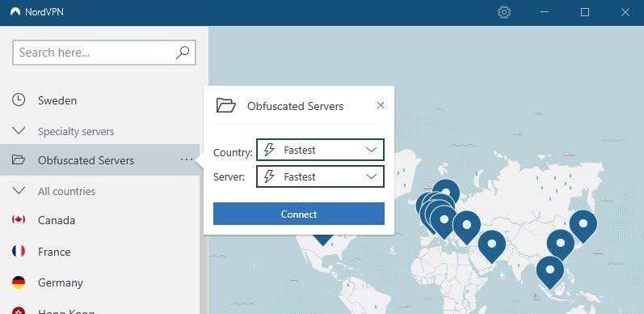Click the Canada flag icon

[19, 220]
